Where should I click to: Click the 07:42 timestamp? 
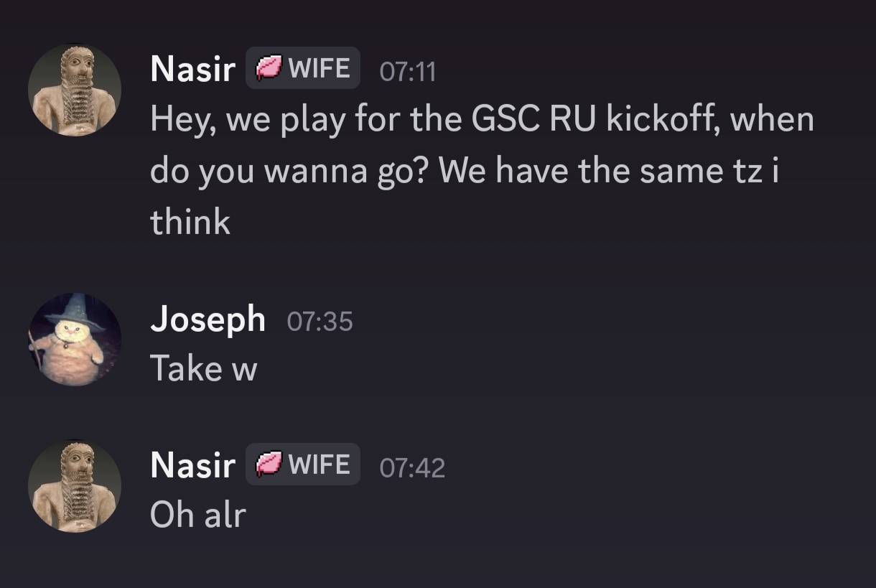tap(412, 467)
